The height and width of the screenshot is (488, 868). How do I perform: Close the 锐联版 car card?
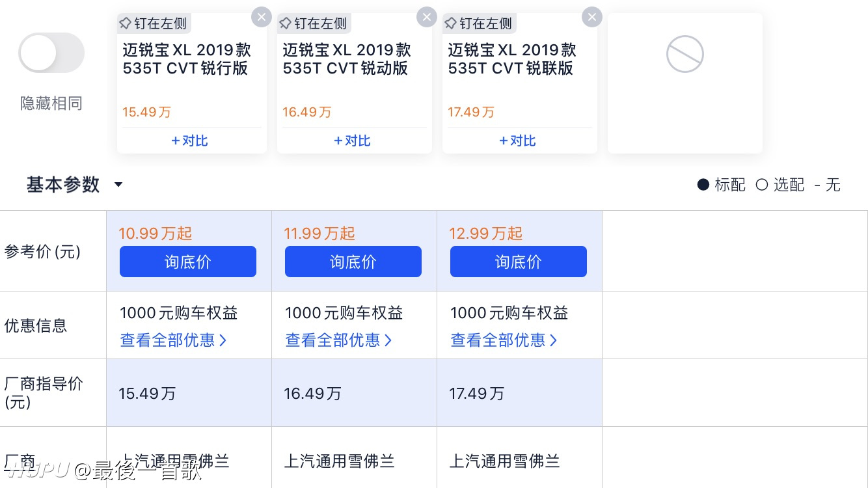tap(591, 17)
